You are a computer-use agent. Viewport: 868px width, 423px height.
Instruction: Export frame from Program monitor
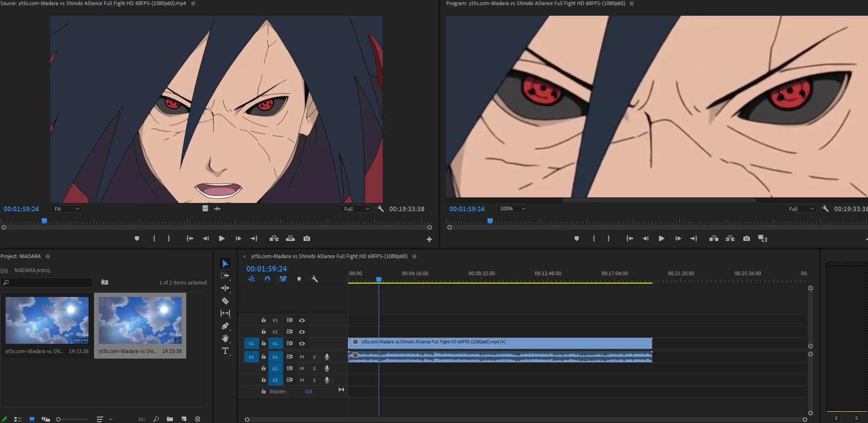click(747, 239)
